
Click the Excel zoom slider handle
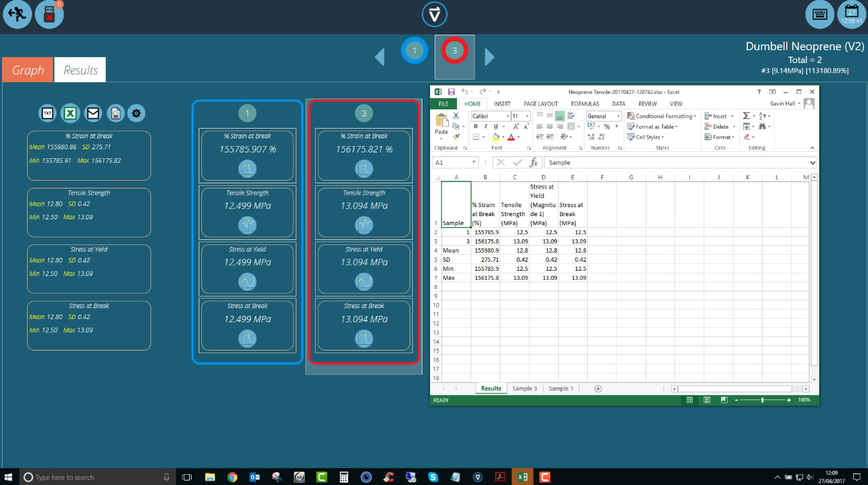point(763,400)
